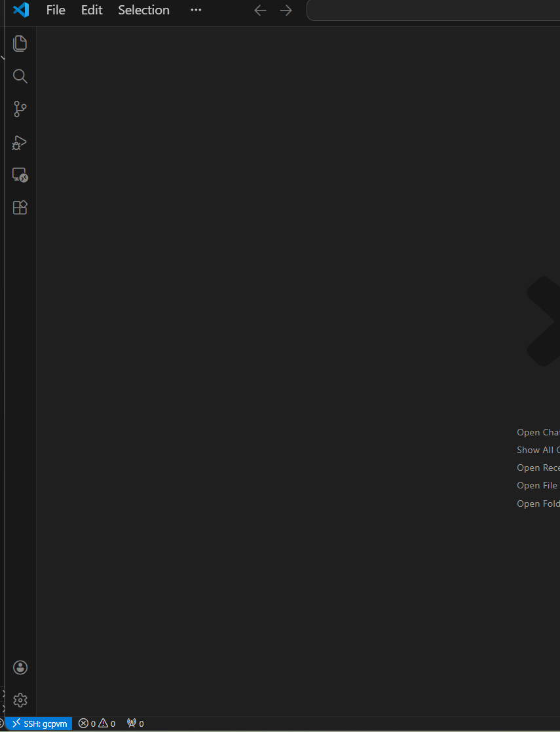Screen dimensions: 560x732
Task: Open the Source Control view
Action: click(20, 109)
